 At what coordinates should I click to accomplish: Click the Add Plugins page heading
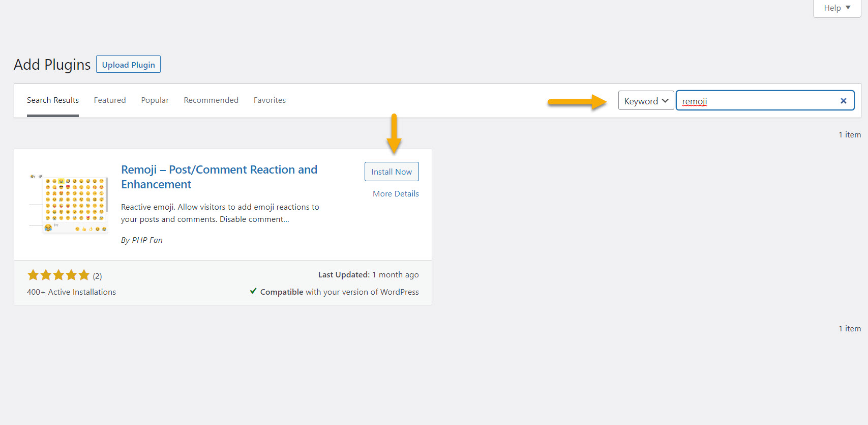[x=52, y=65]
